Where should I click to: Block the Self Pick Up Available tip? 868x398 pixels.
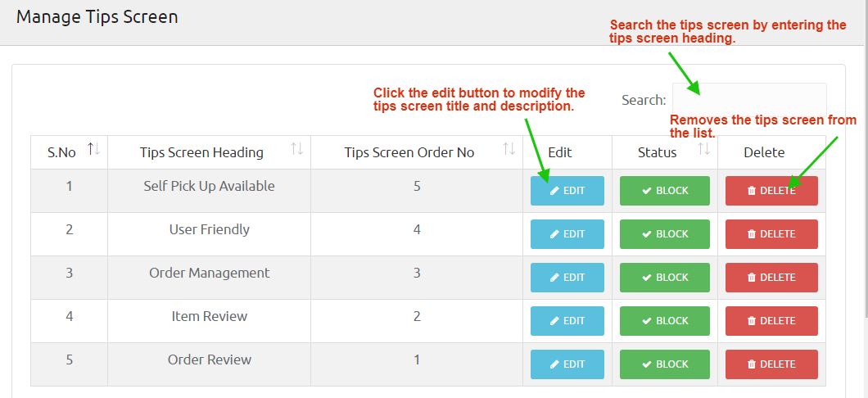665,191
